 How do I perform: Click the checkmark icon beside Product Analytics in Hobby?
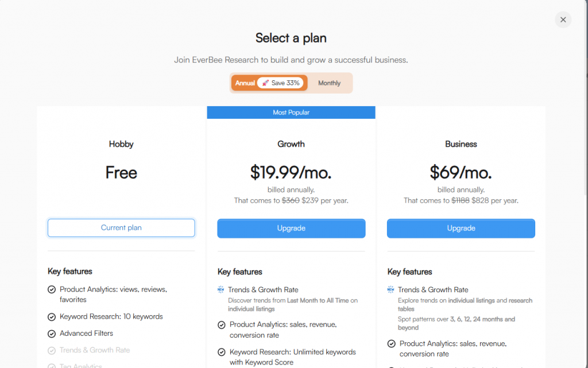51,289
